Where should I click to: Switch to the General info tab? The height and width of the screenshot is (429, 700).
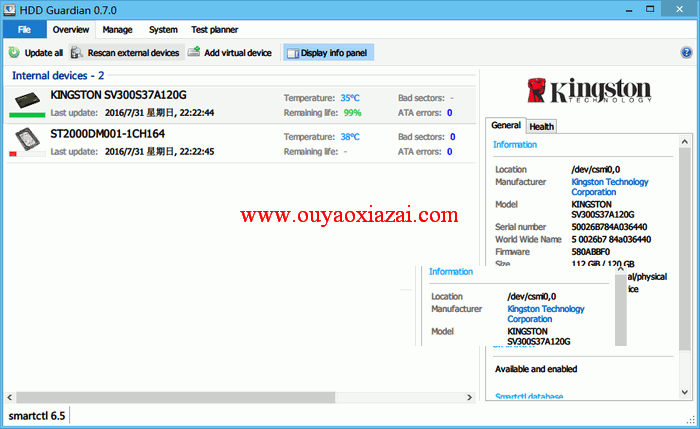[x=506, y=125]
